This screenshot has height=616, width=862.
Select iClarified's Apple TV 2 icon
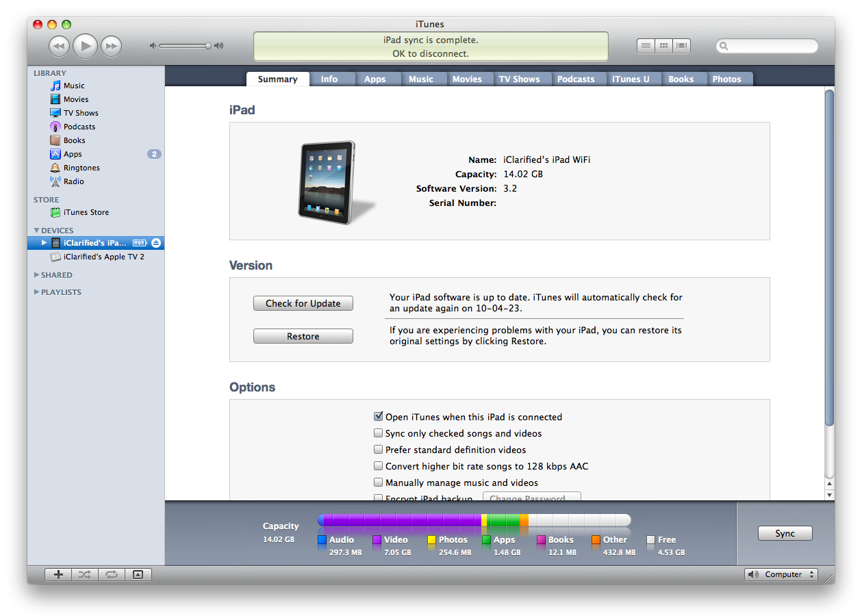pos(55,257)
